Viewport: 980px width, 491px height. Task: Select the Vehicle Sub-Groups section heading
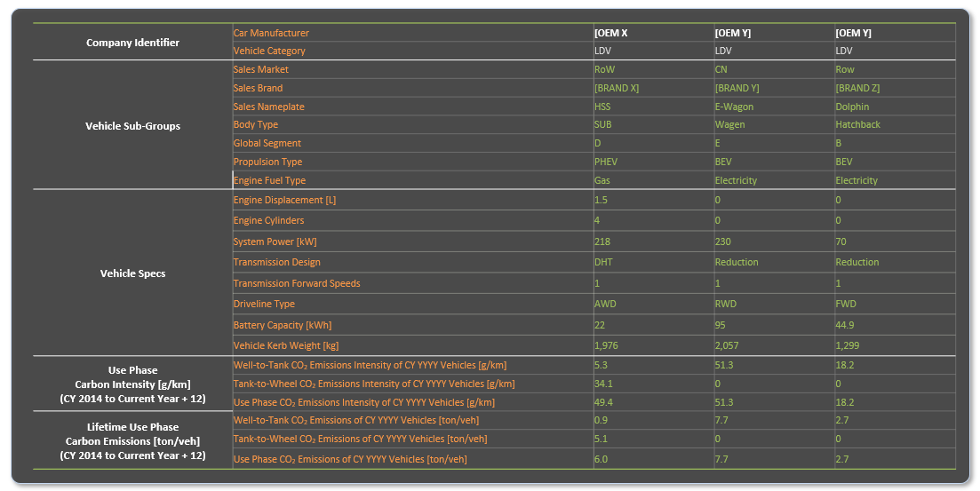(x=132, y=126)
